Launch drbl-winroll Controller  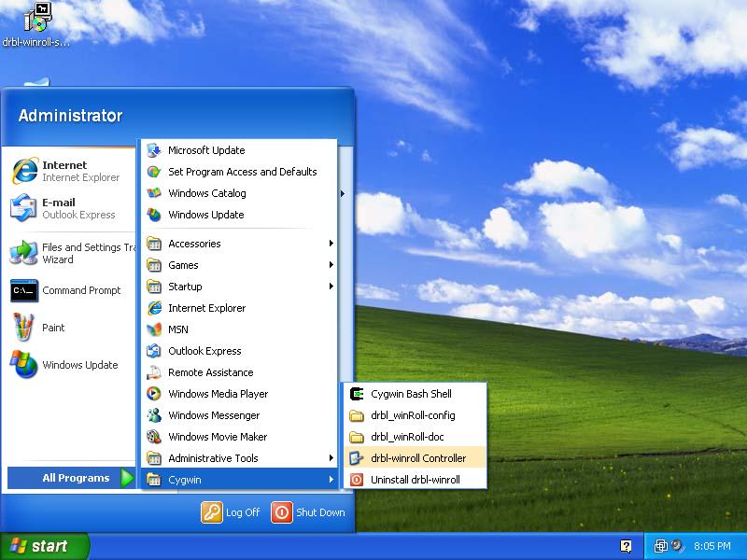tap(417, 458)
